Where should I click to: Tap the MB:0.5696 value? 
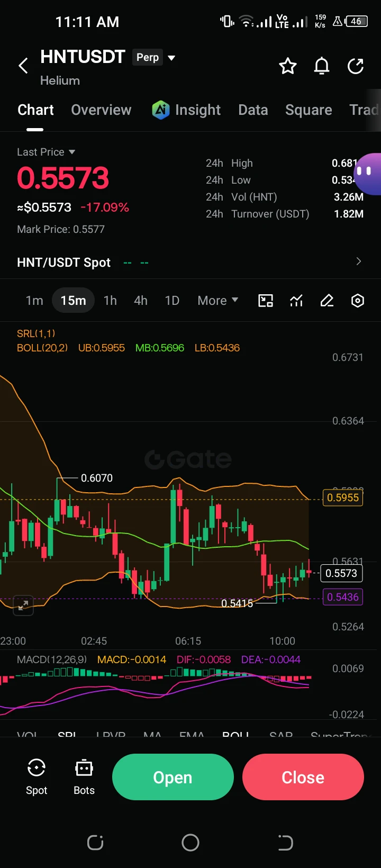(160, 348)
